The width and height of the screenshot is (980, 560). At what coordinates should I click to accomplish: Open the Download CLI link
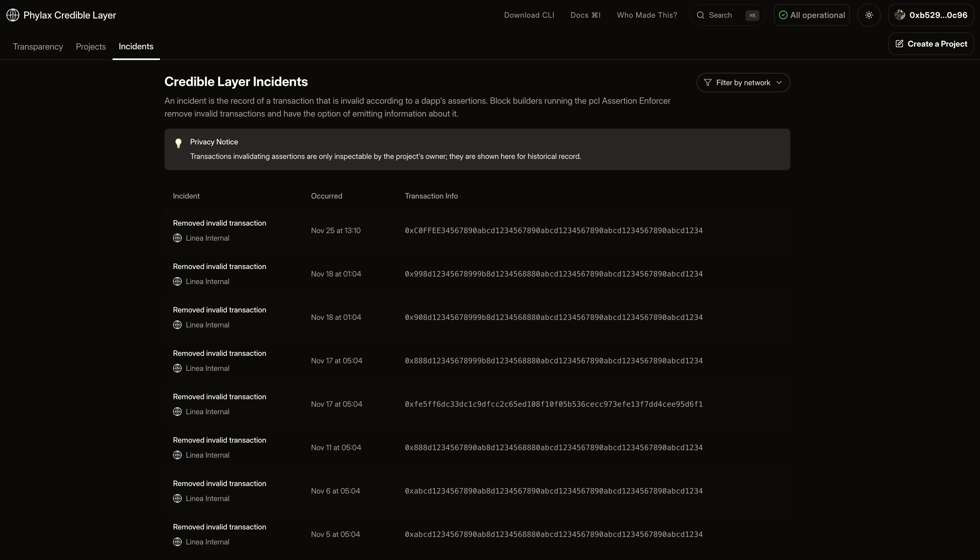click(x=529, y=15)
